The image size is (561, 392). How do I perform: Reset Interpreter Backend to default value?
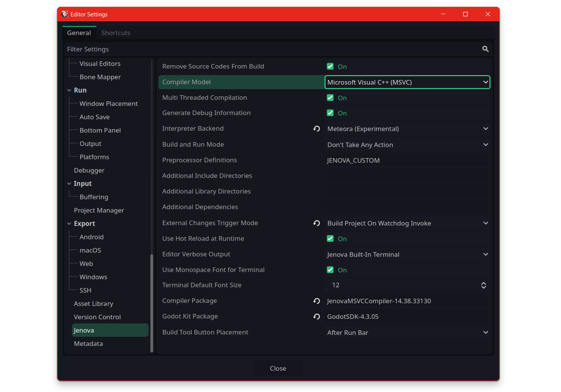tap(316, 129)
